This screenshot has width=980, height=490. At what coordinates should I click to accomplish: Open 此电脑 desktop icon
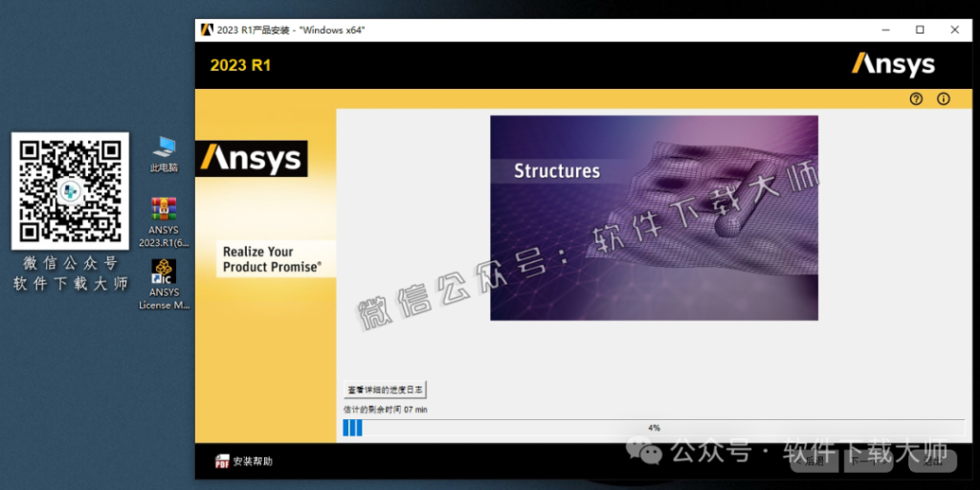point(164,154)
